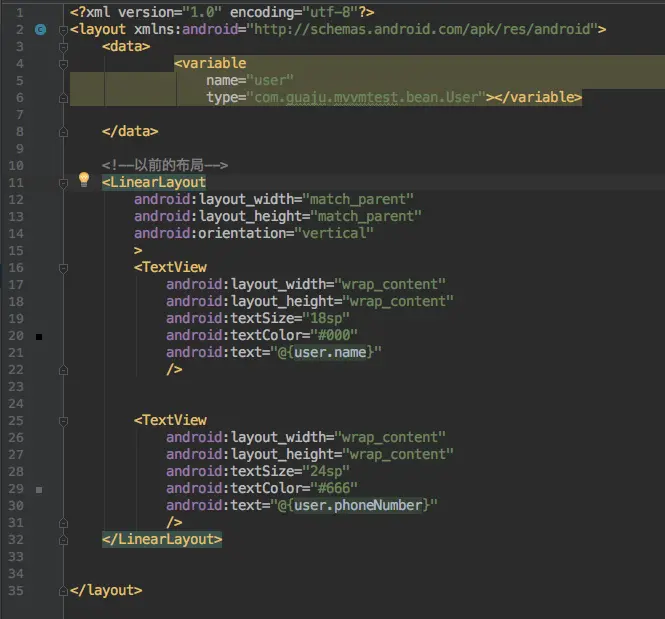Click the lone > bracket on line 15

pos(138,251)
